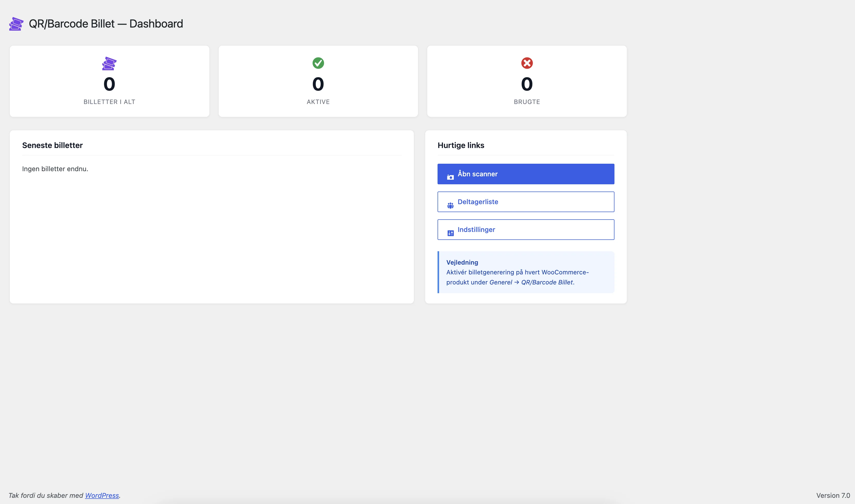Go to Indstillinger settings
855x504 pixels.
coord(526,230)
